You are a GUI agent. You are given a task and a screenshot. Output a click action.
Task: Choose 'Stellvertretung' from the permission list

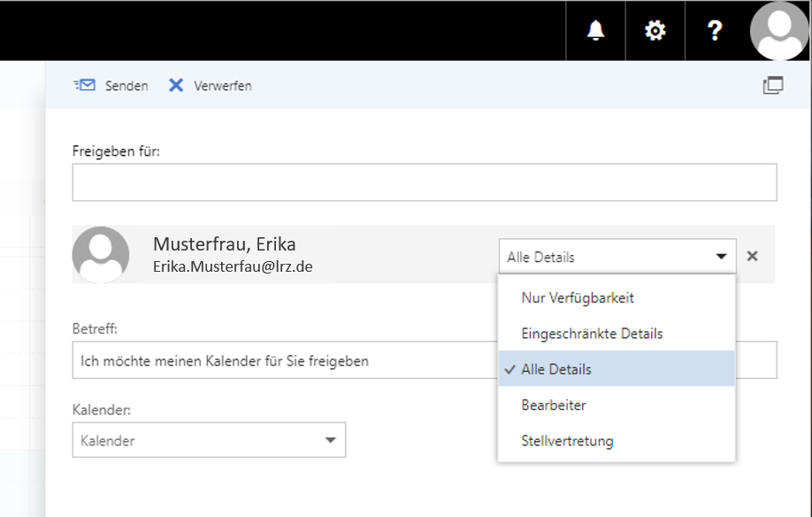click(567, 441)
